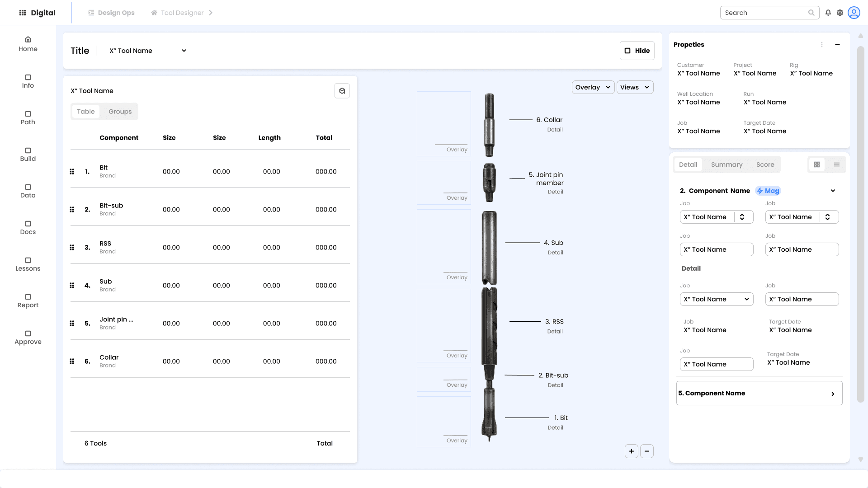Select the Summary tab
868x488 pixels.
[x=726, y=164]
